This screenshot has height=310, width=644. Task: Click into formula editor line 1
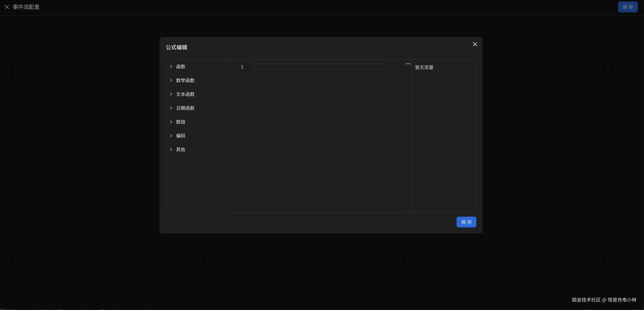tap(319, 67)
